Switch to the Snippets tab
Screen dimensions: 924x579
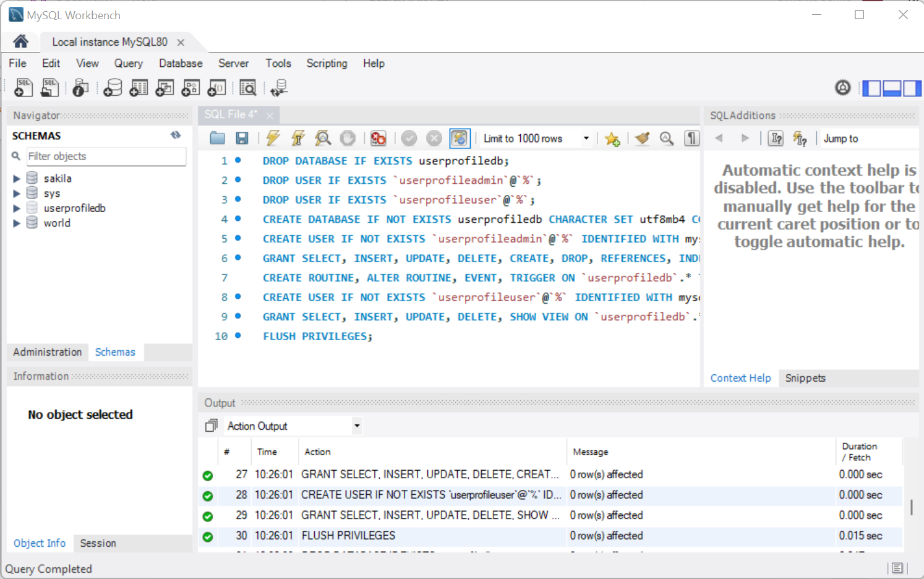[805, 378]
